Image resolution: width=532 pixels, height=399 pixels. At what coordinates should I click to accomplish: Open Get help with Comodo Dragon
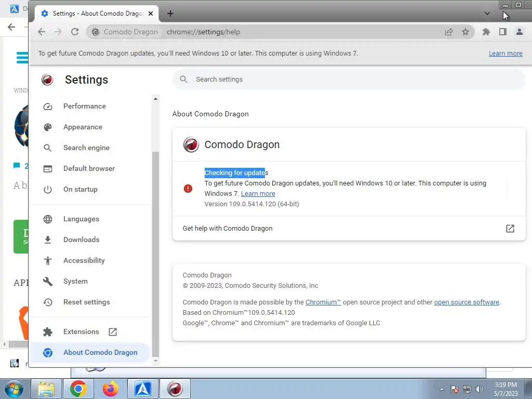click(349, 229)
